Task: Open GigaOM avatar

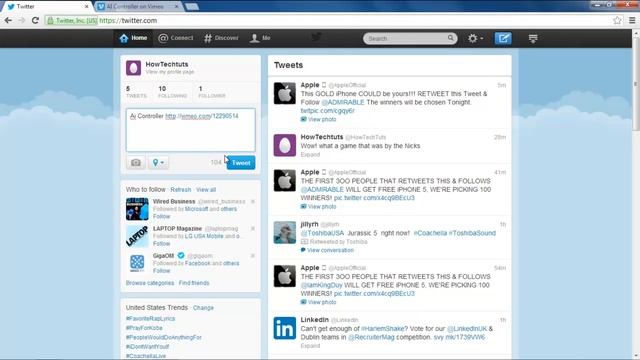Action: pos(137,263)
